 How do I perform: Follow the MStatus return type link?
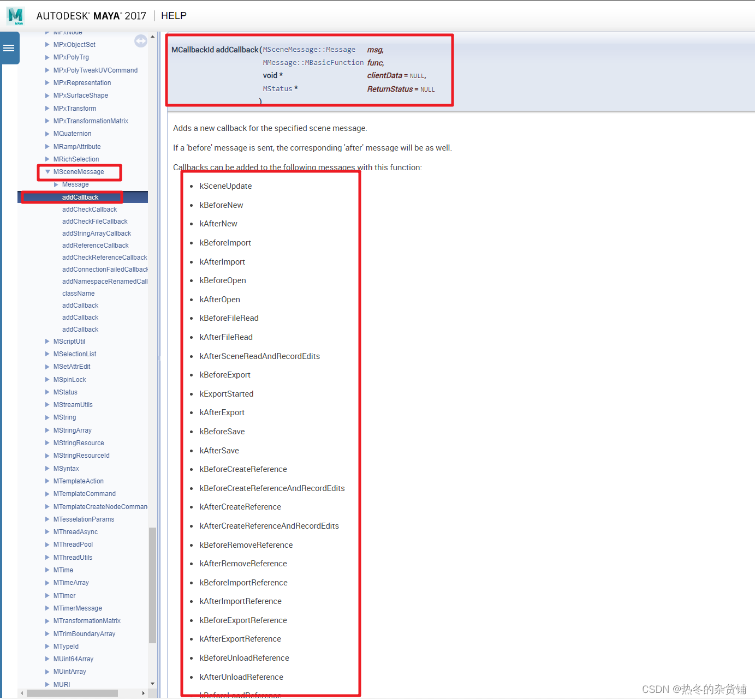[278, 89]
